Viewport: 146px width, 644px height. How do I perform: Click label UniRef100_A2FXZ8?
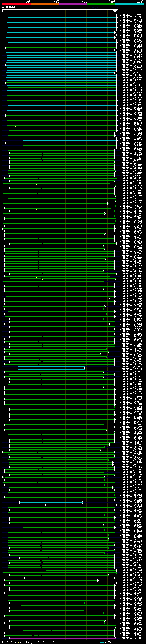131,625
